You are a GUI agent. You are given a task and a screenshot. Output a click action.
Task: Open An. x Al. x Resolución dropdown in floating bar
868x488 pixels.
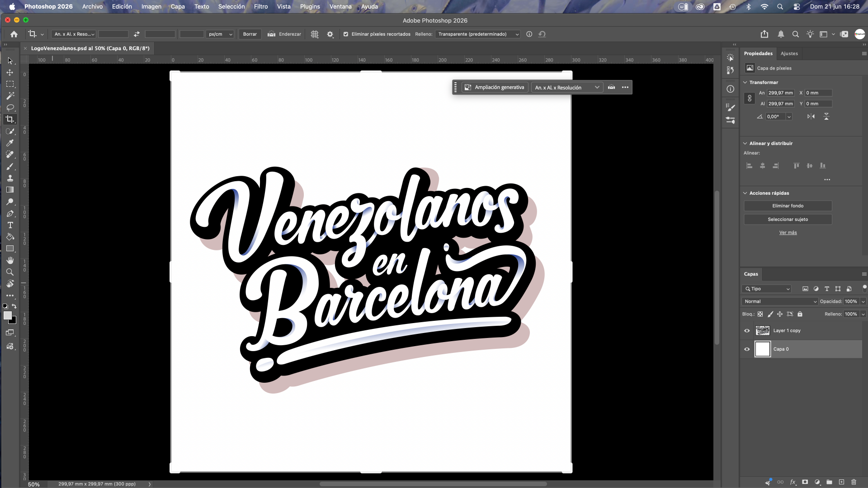pos(567,88)
